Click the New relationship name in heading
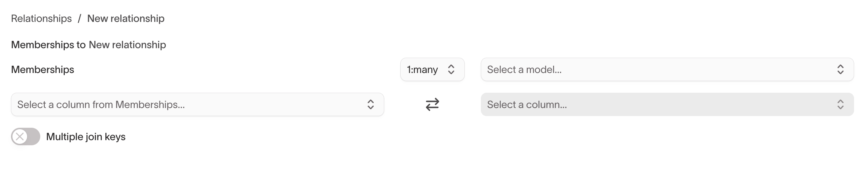Image resolution: width=868 pixels, height=173 pixels. pos(127,45)
